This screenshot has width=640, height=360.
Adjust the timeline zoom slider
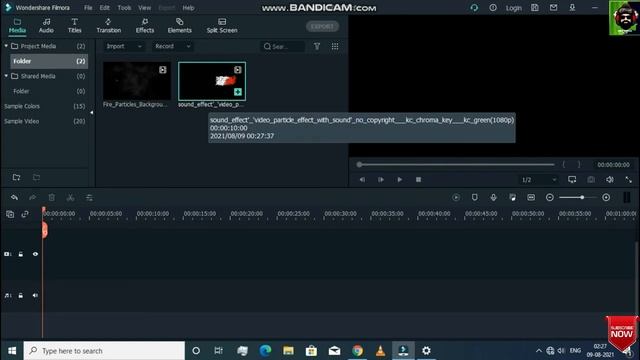[578, 198]
